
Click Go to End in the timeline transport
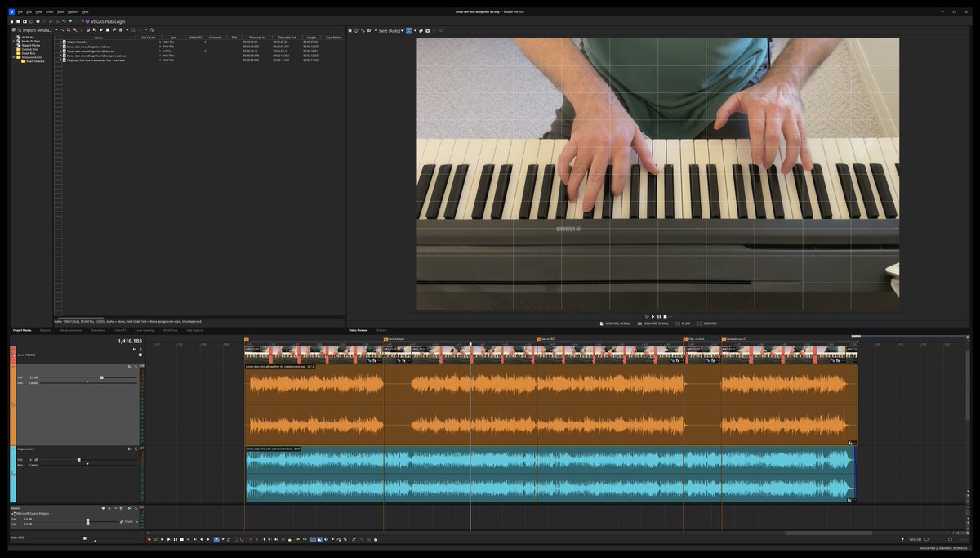tap(194, 539)
